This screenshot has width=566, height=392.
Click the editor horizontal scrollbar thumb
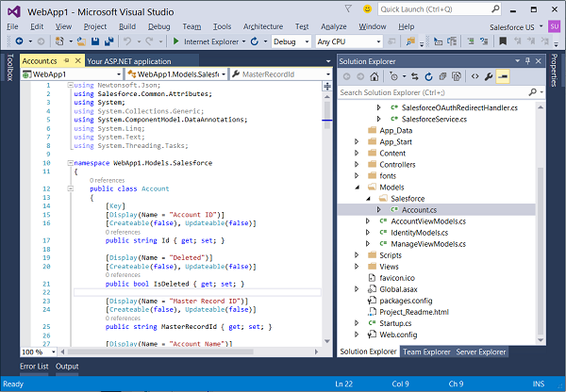(x=160, y=351)
